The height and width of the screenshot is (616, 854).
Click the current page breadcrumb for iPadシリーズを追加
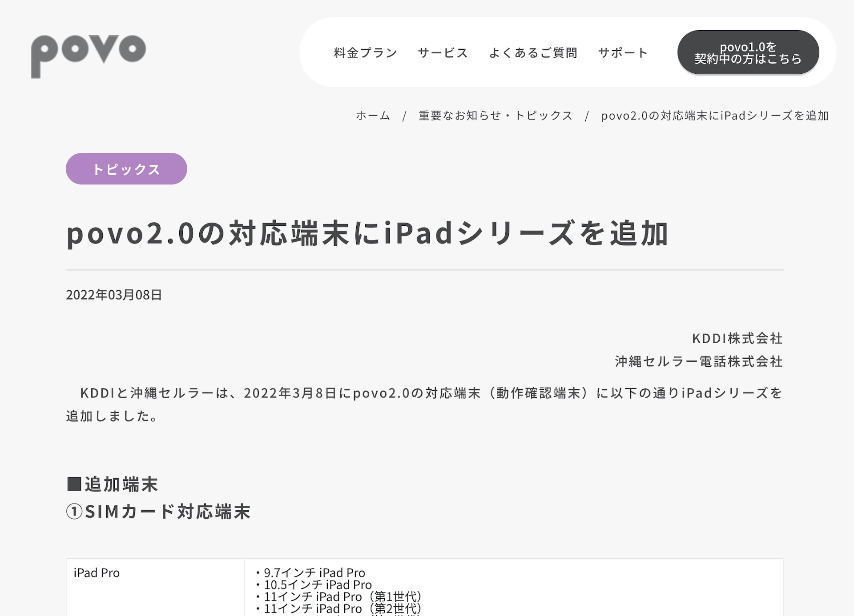coord(715,116)
